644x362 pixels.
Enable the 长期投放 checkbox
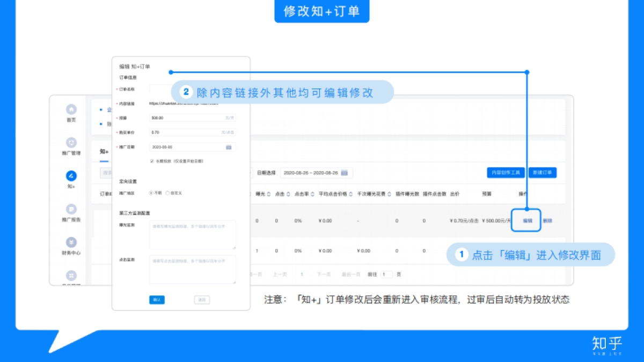pyautogui.click(x=152, y=161)
